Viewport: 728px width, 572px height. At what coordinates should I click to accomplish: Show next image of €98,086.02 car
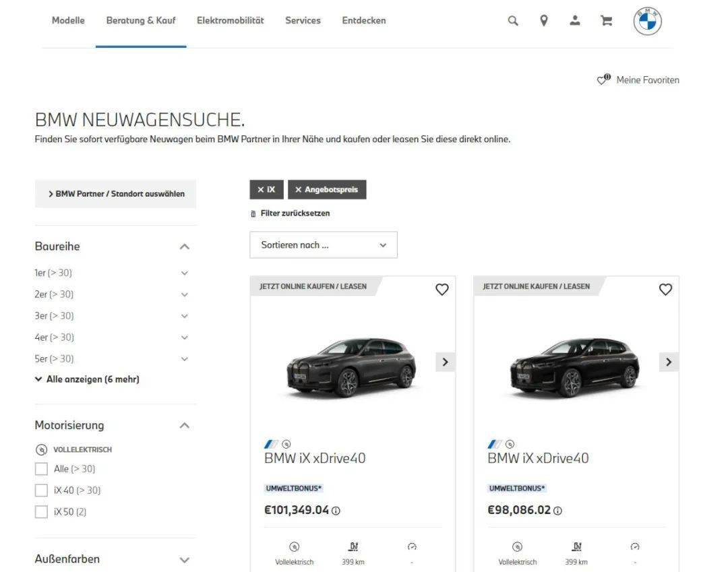(669, 362)
